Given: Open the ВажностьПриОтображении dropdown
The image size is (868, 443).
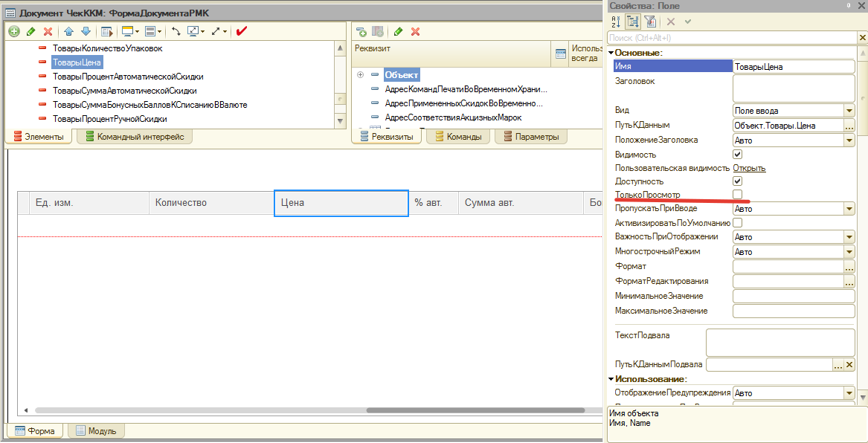Looking at the screenshot, I should (849, 237).
